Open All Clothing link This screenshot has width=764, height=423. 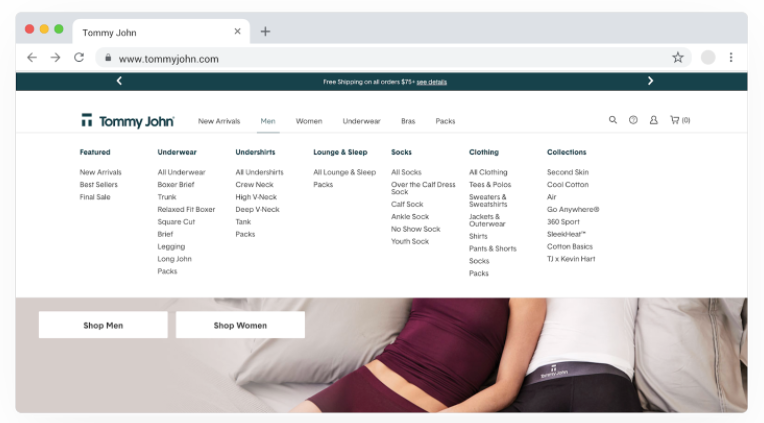[488, 172]
